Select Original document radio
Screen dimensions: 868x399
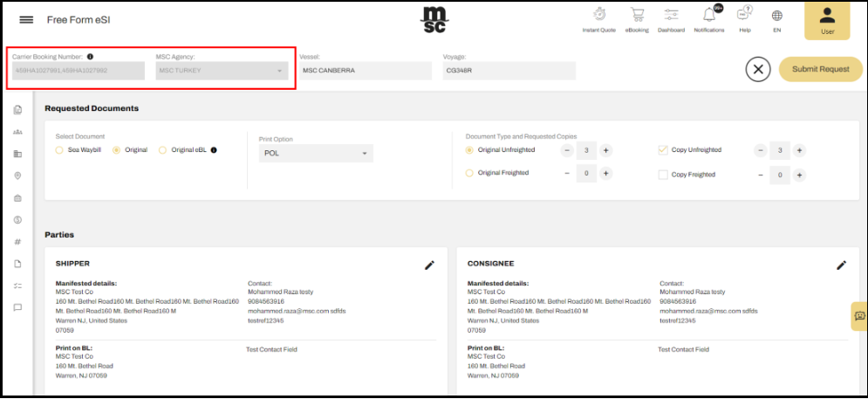(x=116, y=149)
